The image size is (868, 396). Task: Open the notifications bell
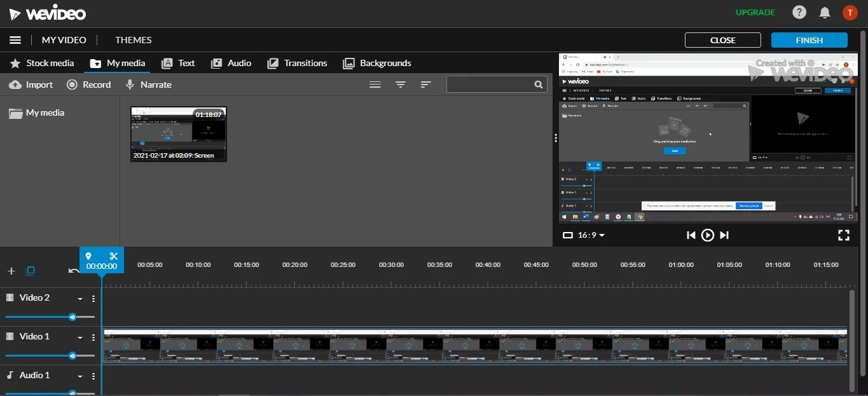point(825,12)
